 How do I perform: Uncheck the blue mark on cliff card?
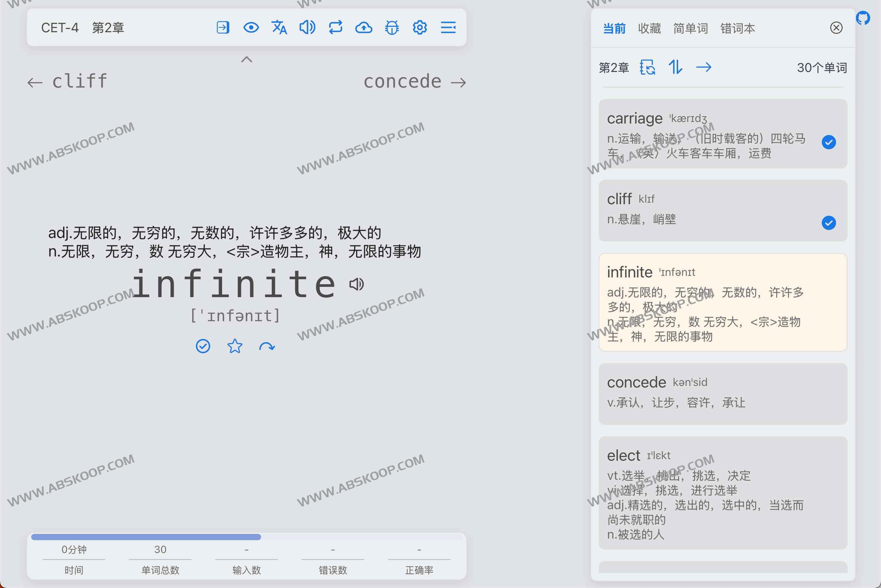[828, 224]
